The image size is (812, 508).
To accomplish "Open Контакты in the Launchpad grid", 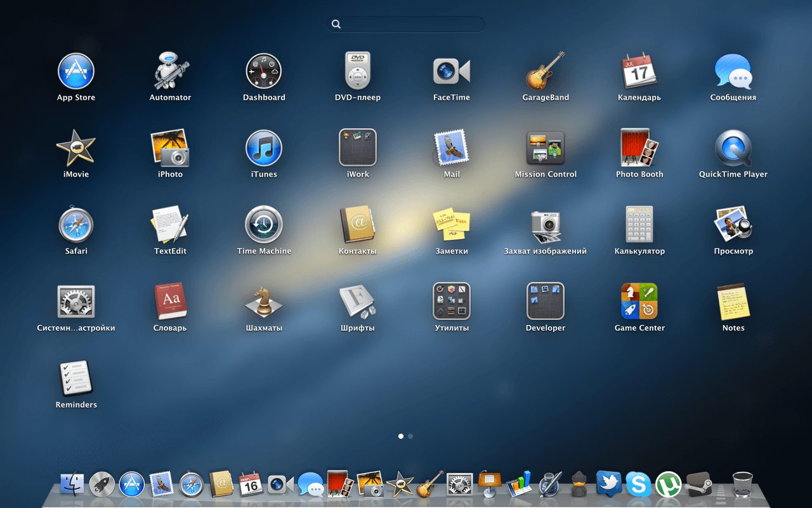I will 358,225.
